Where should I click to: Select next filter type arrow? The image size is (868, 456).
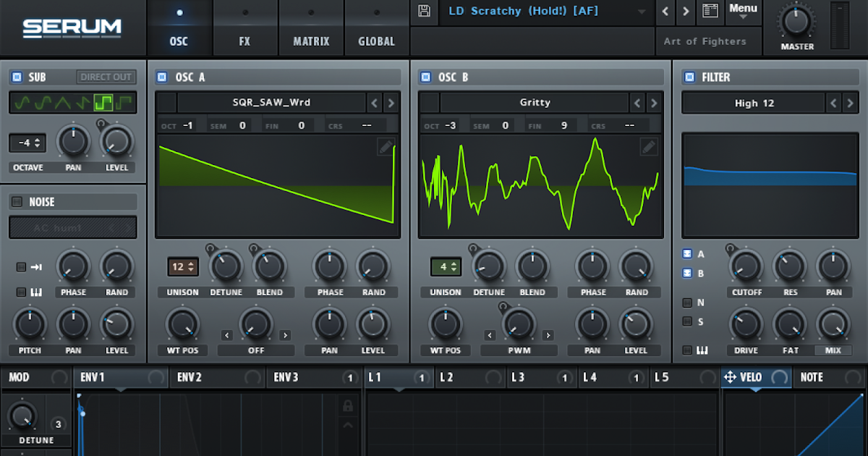(x=849, y=104)
